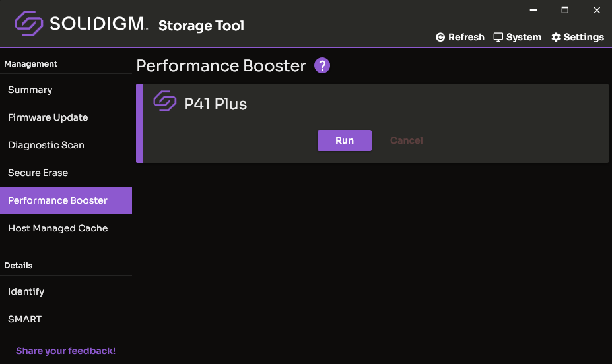
Task: Click the Refresh circular arrow icon
Action: coord(440,37)
